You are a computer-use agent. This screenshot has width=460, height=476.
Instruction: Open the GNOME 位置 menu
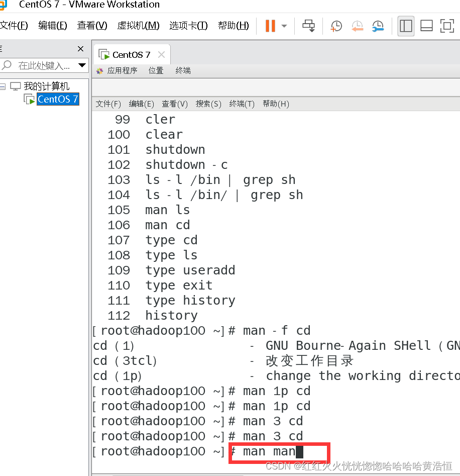pyautogui.click(x=156, y=71)
